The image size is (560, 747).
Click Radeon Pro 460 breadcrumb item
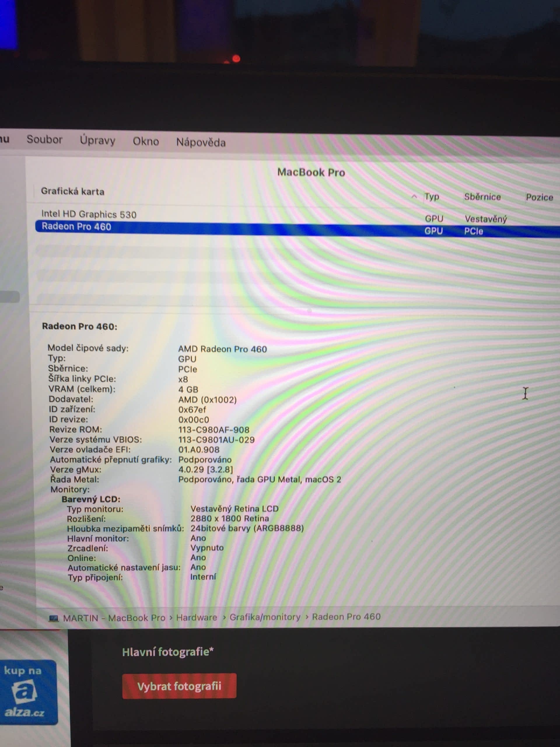[x=346, y=617]
